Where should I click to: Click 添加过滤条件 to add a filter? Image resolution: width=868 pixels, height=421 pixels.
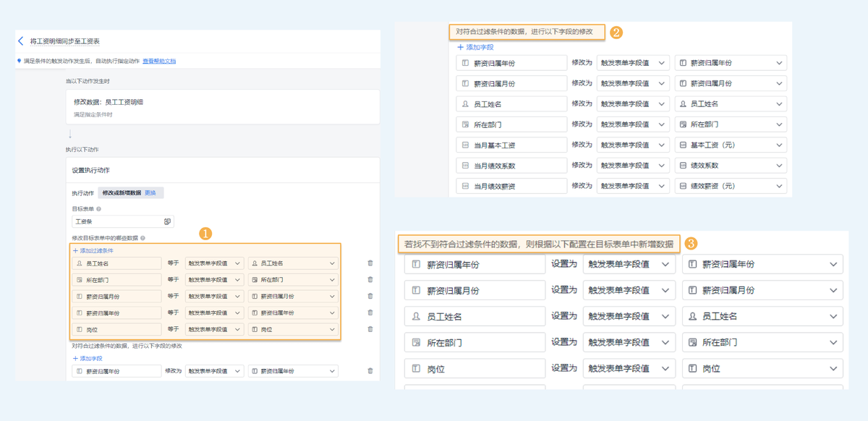[93, 250]
